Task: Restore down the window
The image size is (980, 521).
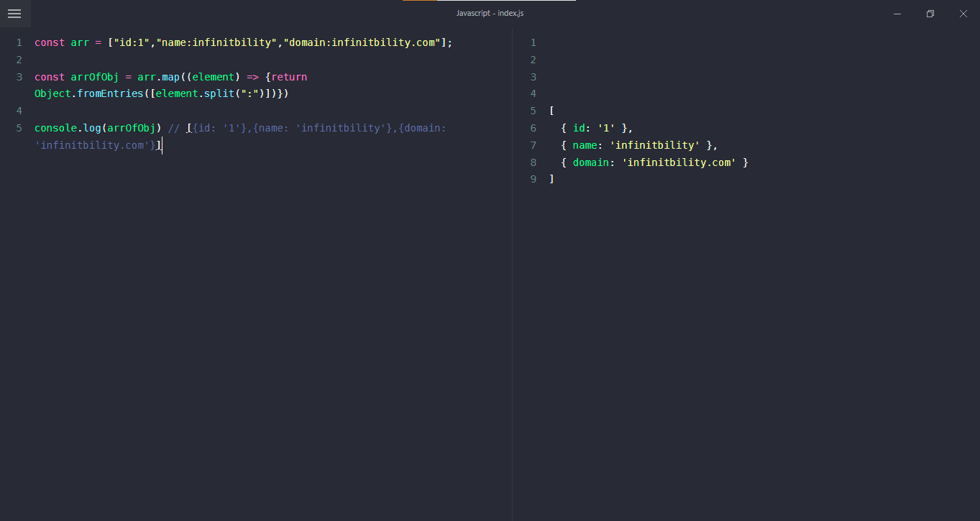Action: click(x=930, y=14)
